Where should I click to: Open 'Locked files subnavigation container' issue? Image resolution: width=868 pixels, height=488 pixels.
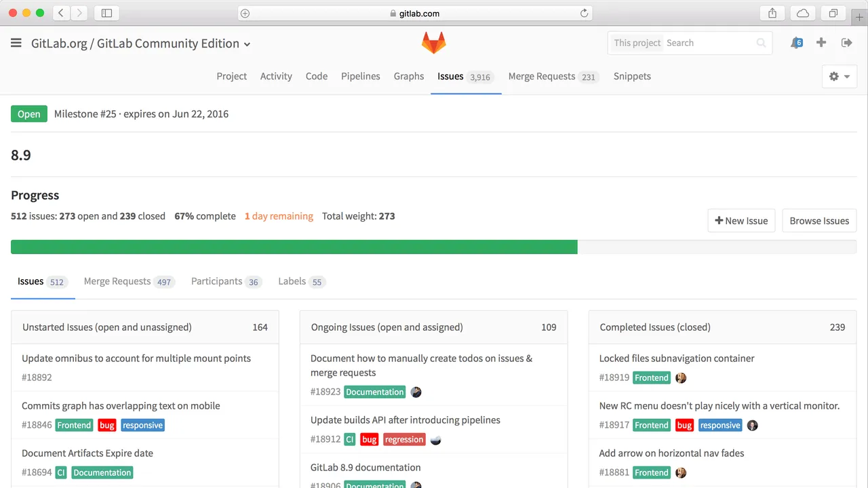(x=677, y=358)
